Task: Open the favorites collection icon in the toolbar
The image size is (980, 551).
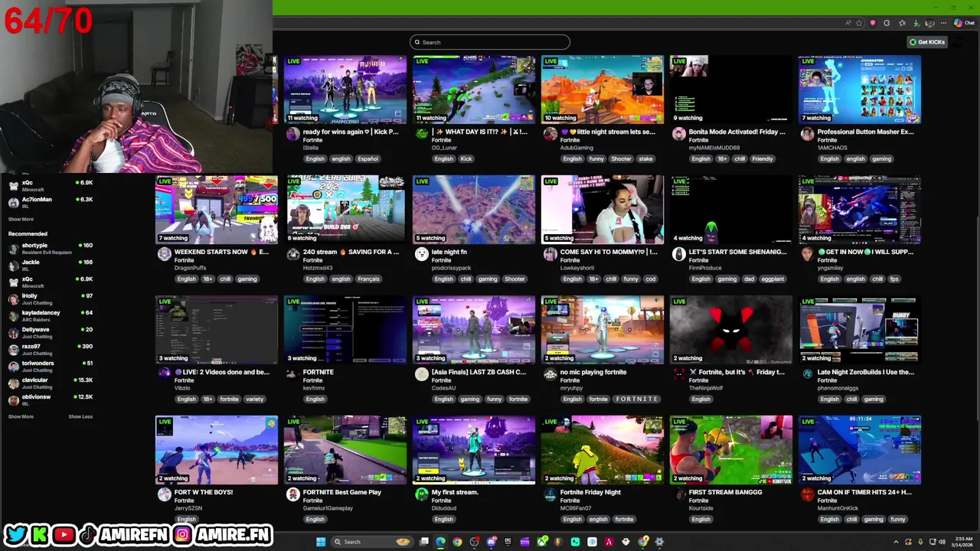Action: [902, 23]
